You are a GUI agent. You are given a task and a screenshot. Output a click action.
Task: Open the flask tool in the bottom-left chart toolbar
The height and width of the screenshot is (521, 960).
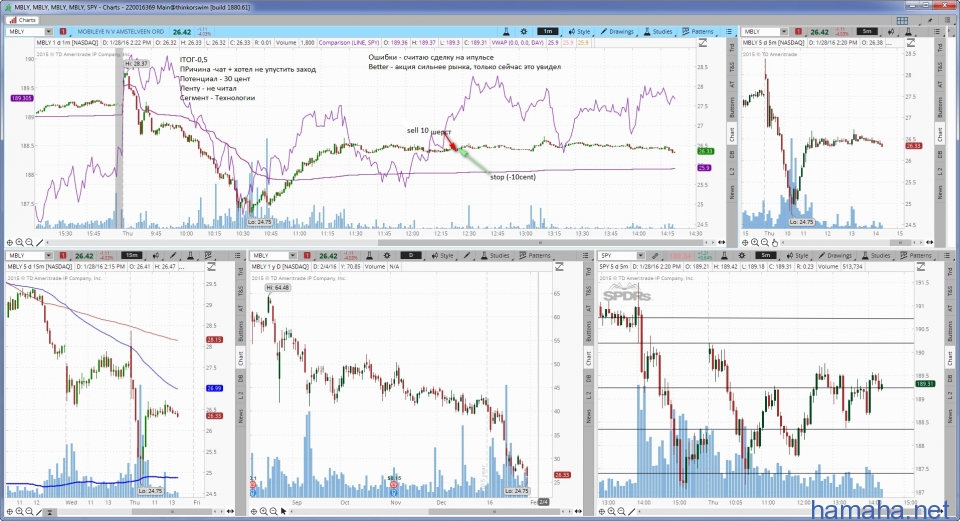click(x=190, y=255)
